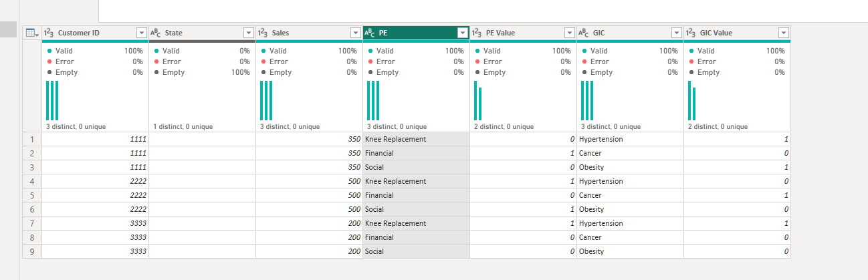The height and width of the screenshot is (280, 868).
Task: Click the Customer ID distribution bar chart
Action: (x=52, y=100)
